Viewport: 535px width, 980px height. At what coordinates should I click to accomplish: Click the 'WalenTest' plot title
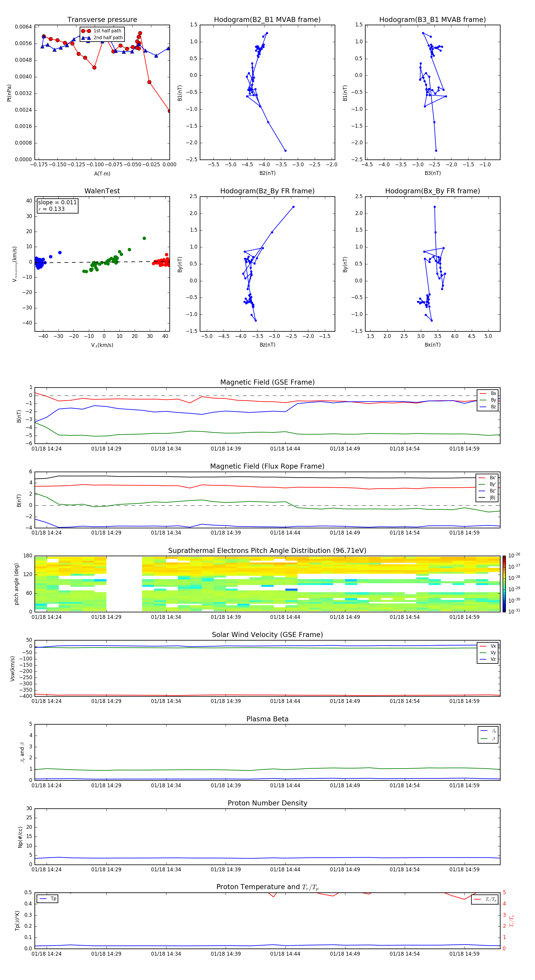coord(102,191)
